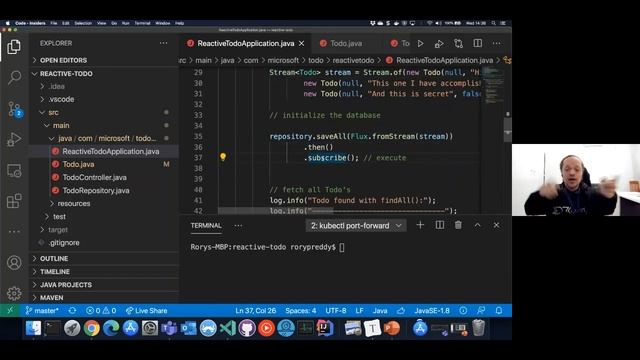Click the master branch in status bar
Image resolution: width=640 pixels, height=360 pixels.
pyautogui.click(x=42, y=311)
